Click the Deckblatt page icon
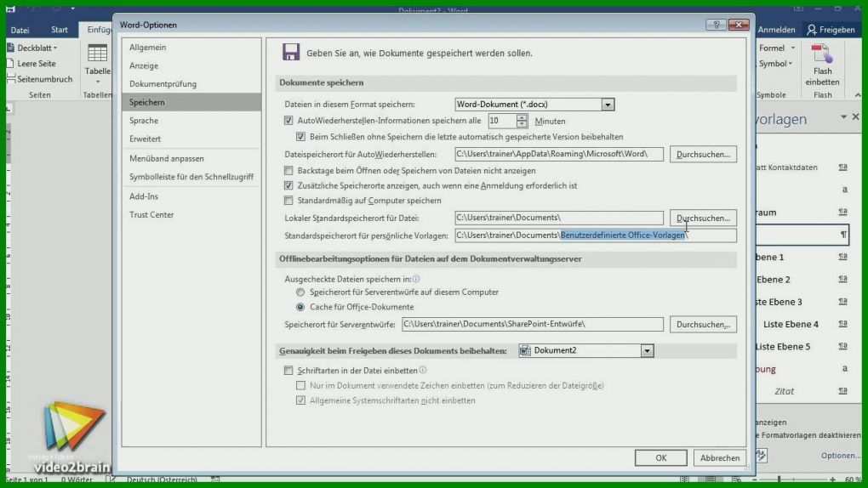The width and height of the screenshot is (868, 488). pyautogui.click(x=10, y=48)
